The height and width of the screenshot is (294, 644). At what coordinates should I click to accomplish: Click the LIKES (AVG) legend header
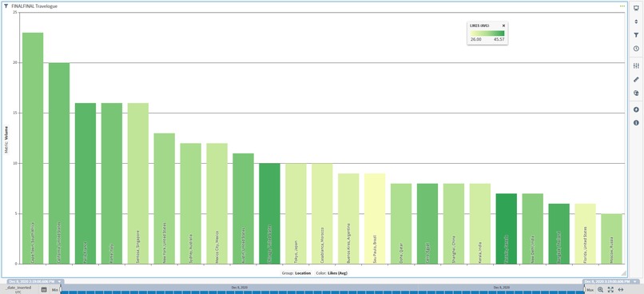(x=479, y=26)
